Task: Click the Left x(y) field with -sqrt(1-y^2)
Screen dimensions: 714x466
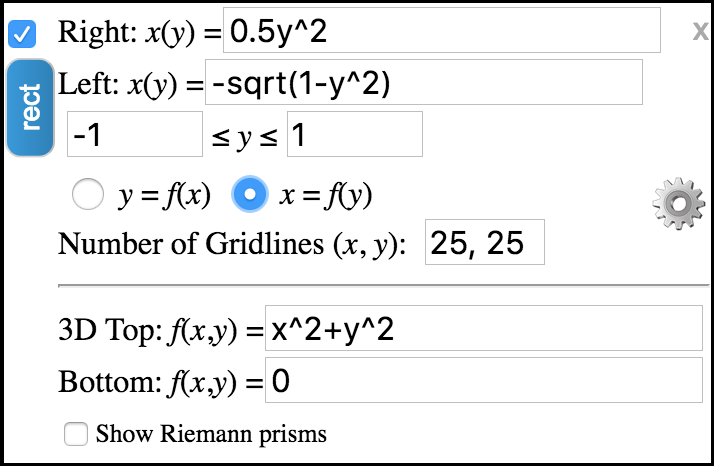Action: [424, 82]
